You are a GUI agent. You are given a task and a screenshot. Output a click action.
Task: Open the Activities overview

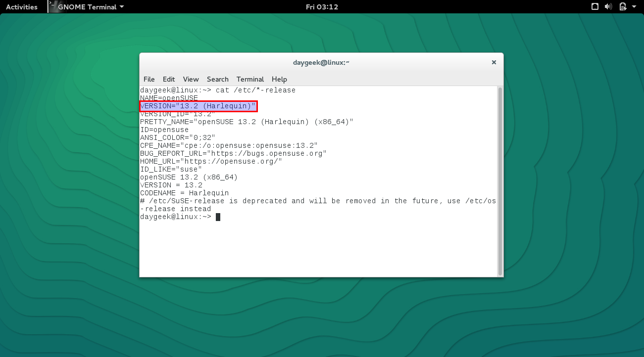pos(21,7)
